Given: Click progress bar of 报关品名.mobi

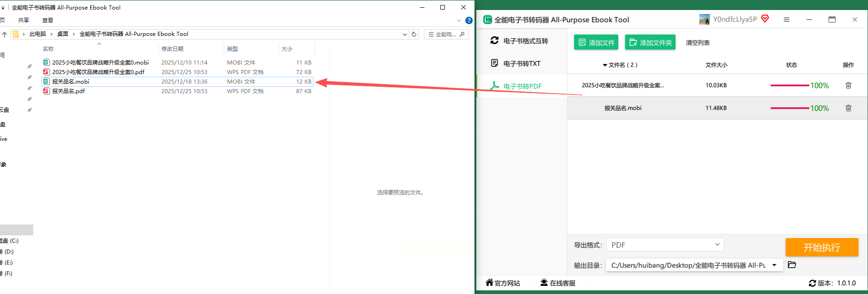Looking at the screenshot, I should click(790, 108).
